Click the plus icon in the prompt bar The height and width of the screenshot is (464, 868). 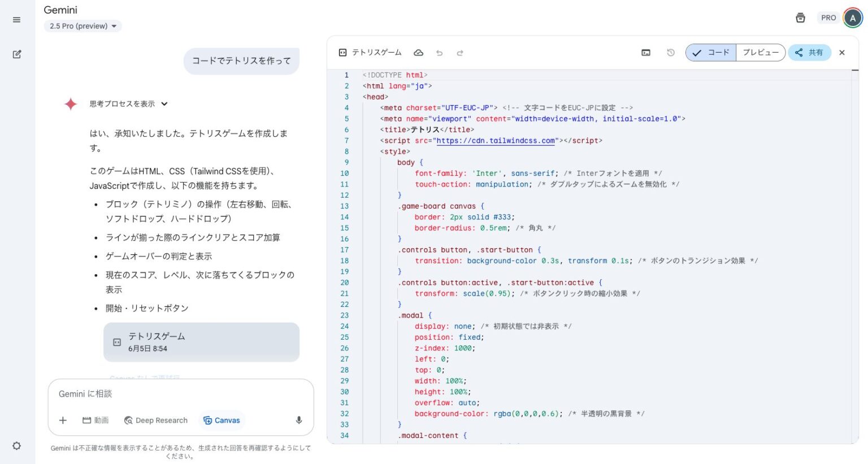point(63,420)
